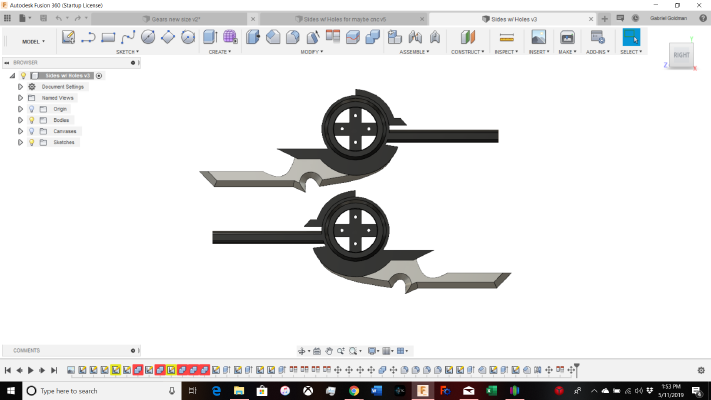Toggle visibility of Sketches folder
This screenshot has width=711, height=400.
tap(32, 142)
